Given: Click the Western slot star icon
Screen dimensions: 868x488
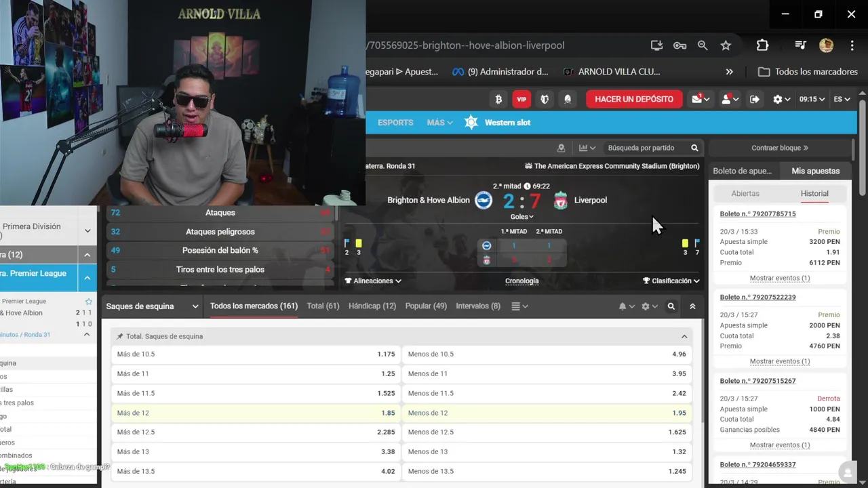Looking at the screenshot, I should [471, 123].
